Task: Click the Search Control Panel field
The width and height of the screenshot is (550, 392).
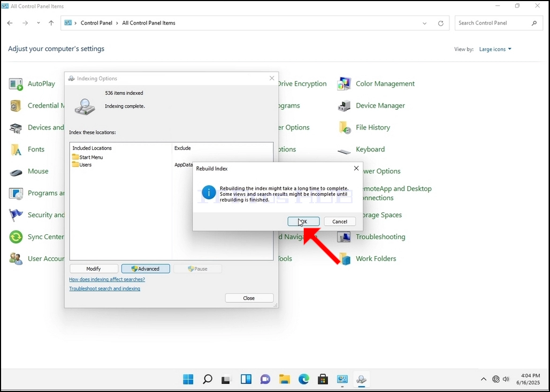Action: tap(498, 23)
